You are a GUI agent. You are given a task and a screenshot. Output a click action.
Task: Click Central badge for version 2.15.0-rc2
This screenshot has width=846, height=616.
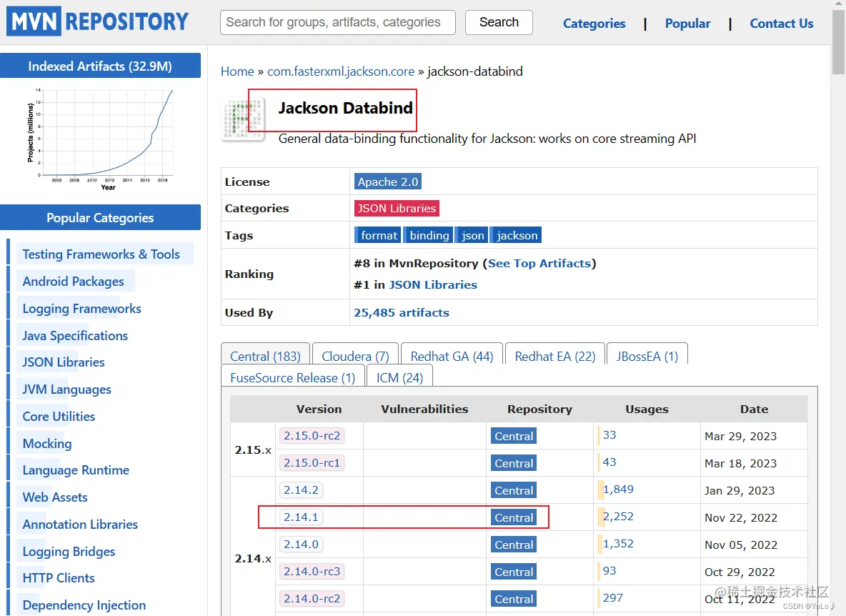coord(514,437)
